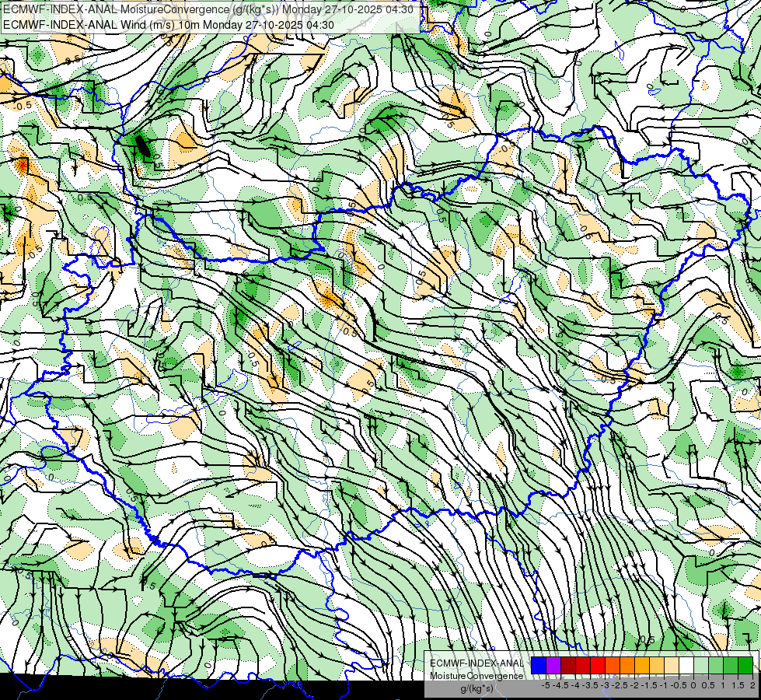Click the '-0.5' tick label on the legend scale
This screenshot has width=761, height=700.
point(679,685)
